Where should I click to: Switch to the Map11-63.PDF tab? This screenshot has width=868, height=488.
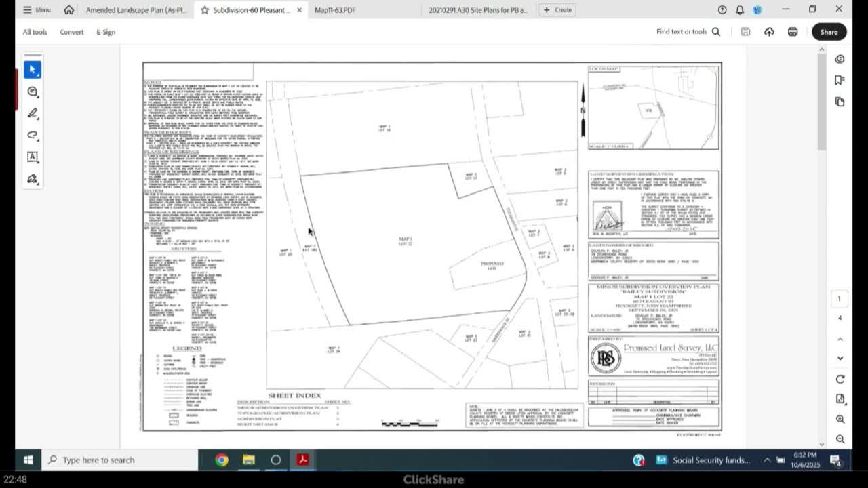click(x=335, y=10)
